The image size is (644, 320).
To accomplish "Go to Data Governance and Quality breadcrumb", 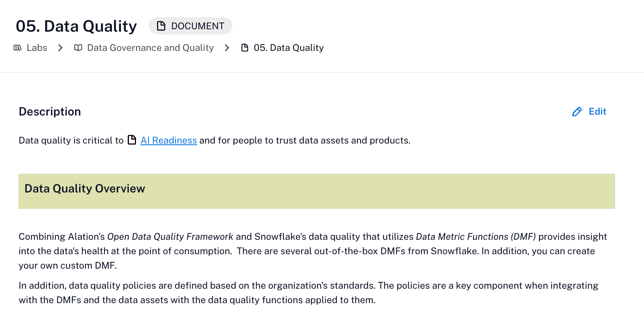I will coord(150,48).
